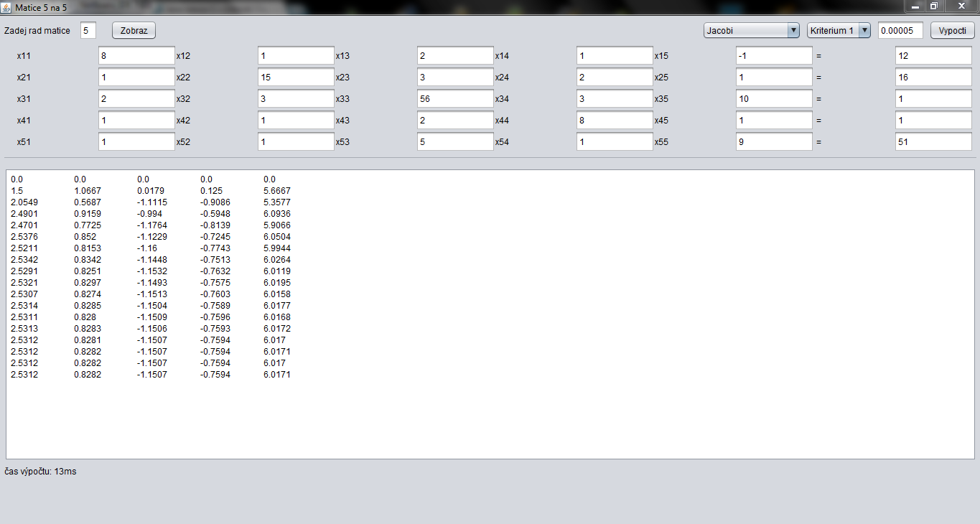980x524 pixels.
Task: Select the x13 input field
Action: (x=455, y=56)
